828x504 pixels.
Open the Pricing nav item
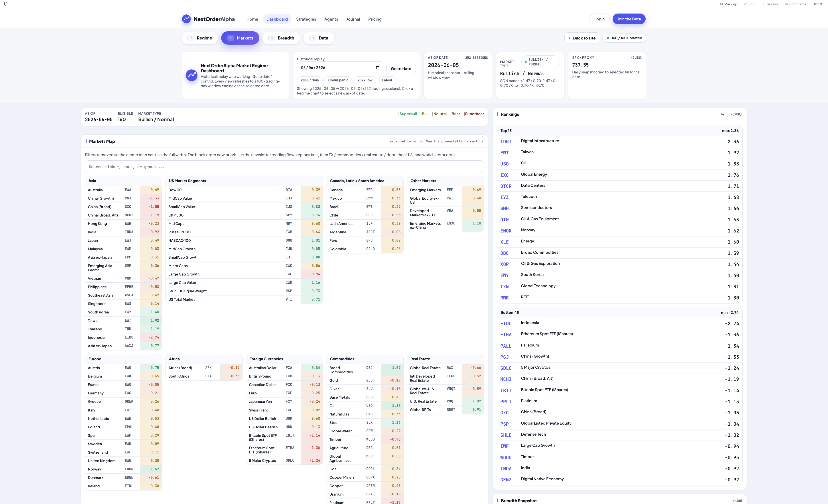[375, 19]
